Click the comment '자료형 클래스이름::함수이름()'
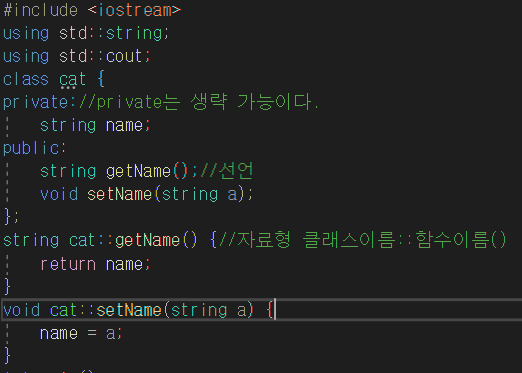 [x=363, y=240]
